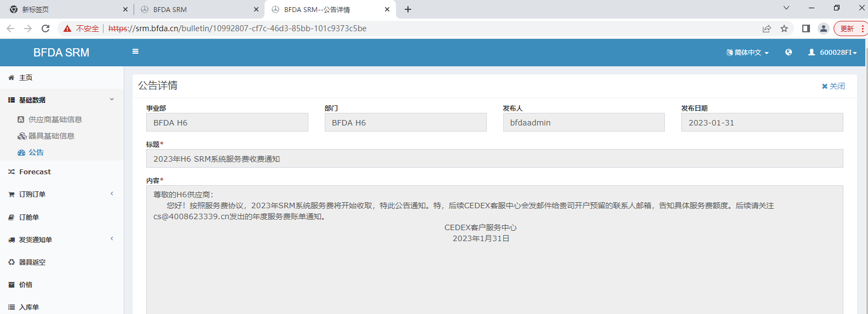Switch to the BFDA SRM browser tab
Image resolution: width=868 pixels, height=314 pixels.
coord(198,9)
